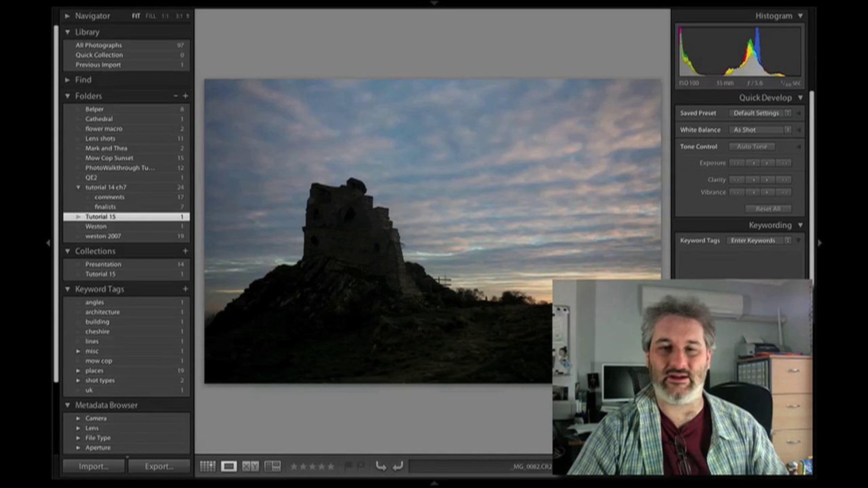Switch to Grid view icon

[208, 466]
